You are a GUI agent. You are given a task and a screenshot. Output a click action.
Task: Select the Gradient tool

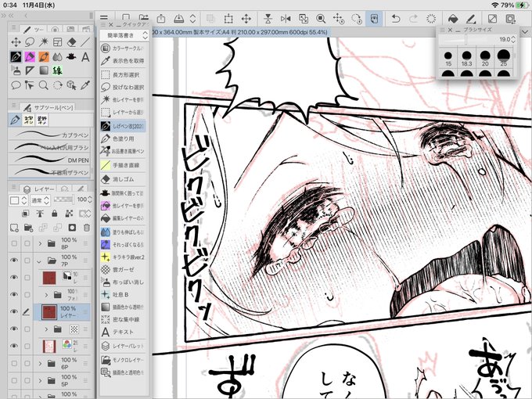tap(44, 70)
